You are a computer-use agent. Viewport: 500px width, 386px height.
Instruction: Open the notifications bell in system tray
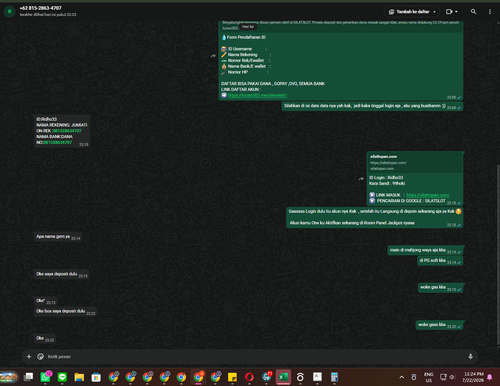point(490,377)
